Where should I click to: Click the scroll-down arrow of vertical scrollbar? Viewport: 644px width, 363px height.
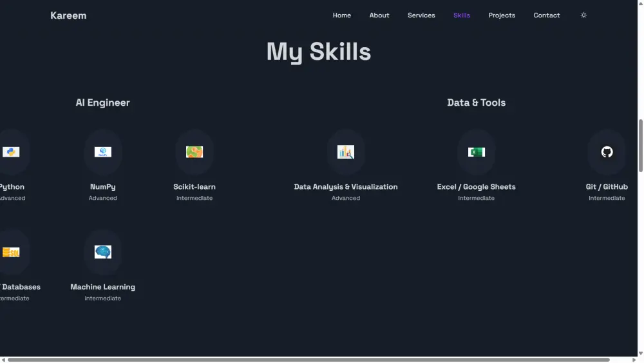(641, 353)
